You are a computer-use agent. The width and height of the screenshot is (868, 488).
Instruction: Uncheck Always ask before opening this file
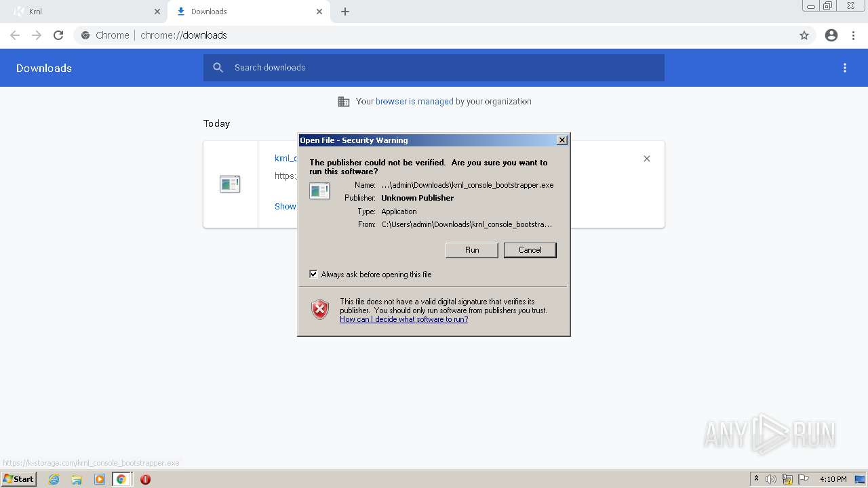313,274
